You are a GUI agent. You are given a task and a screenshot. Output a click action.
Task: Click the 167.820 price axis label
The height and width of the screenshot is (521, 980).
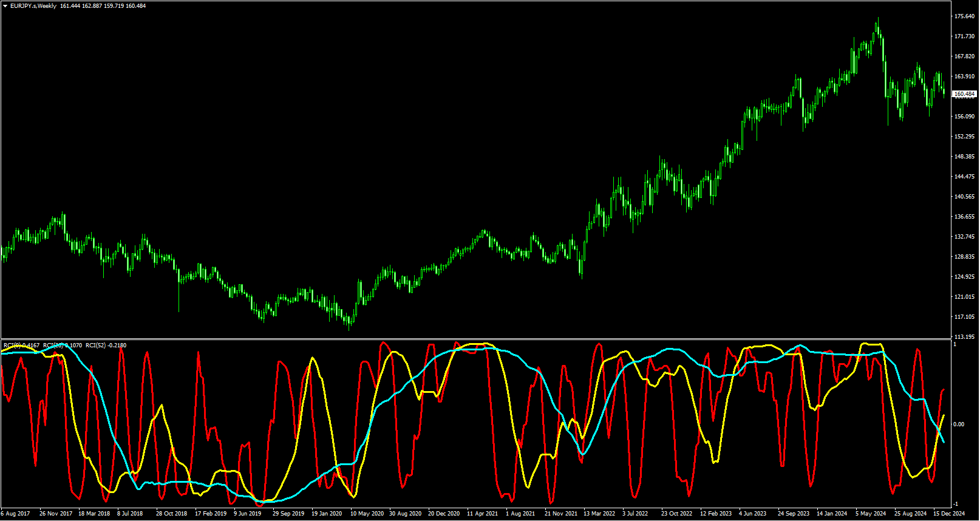pyautogui.click(x=964, y=56)
